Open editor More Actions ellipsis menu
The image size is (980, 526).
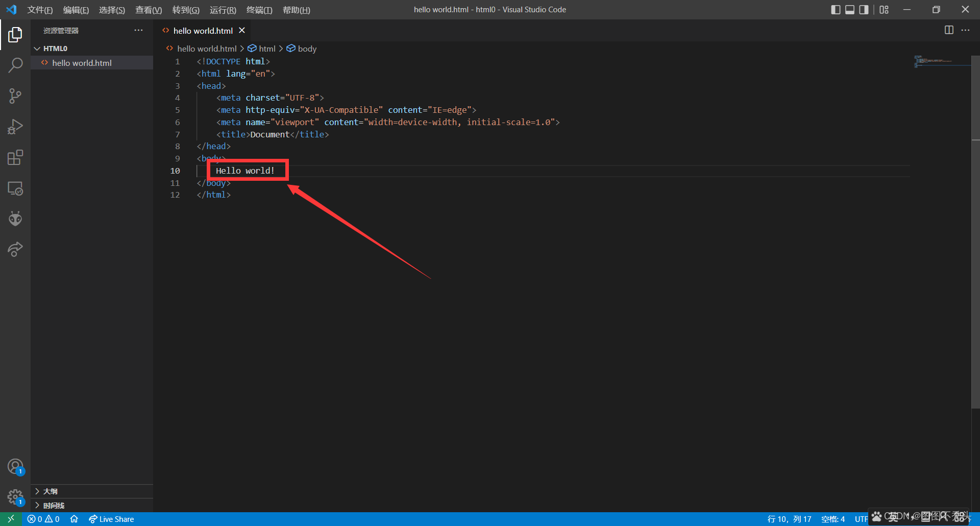click(x=965, y=30)
